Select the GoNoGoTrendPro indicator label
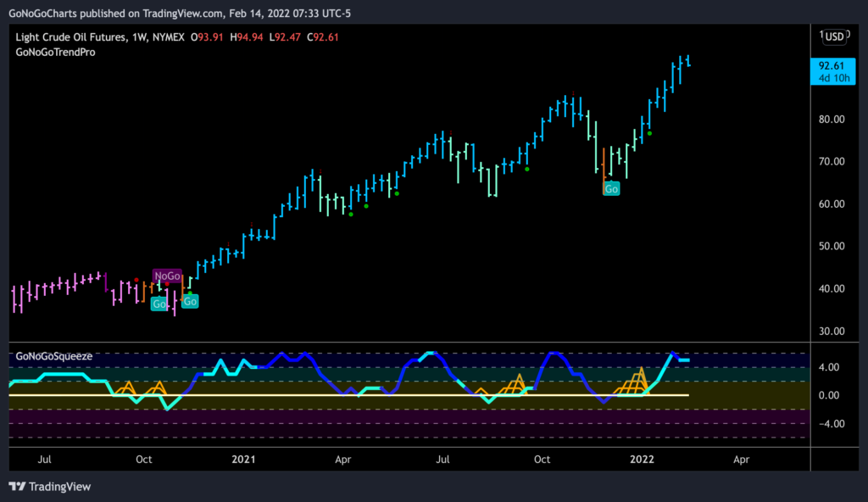Screen dimensions: 868x502 pos(55,52)
